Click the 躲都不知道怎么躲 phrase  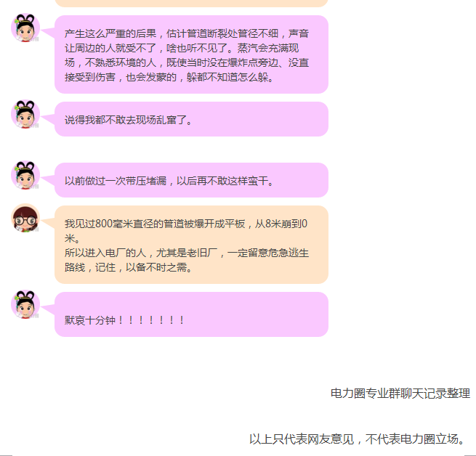coord(227,77)
